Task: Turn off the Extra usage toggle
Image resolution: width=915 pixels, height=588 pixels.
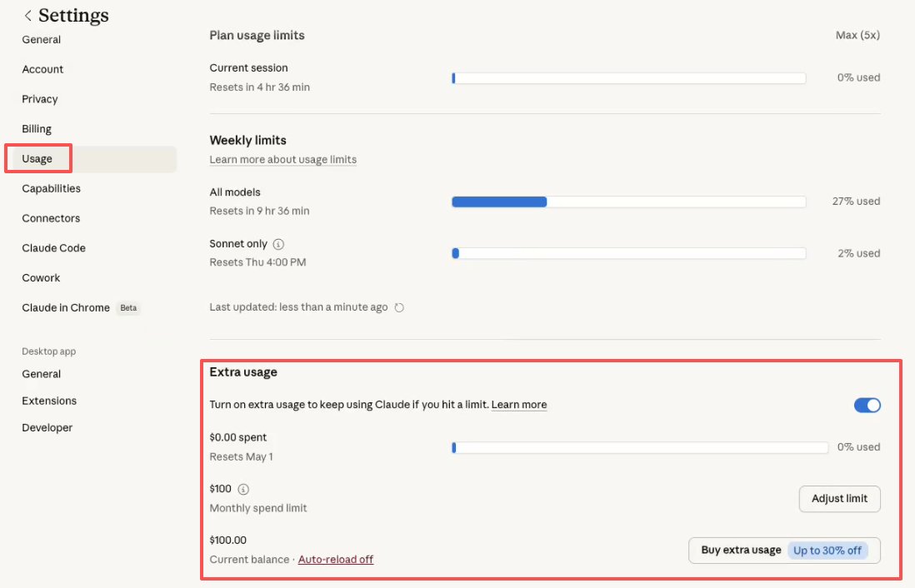Action: [x=867, y=405]
